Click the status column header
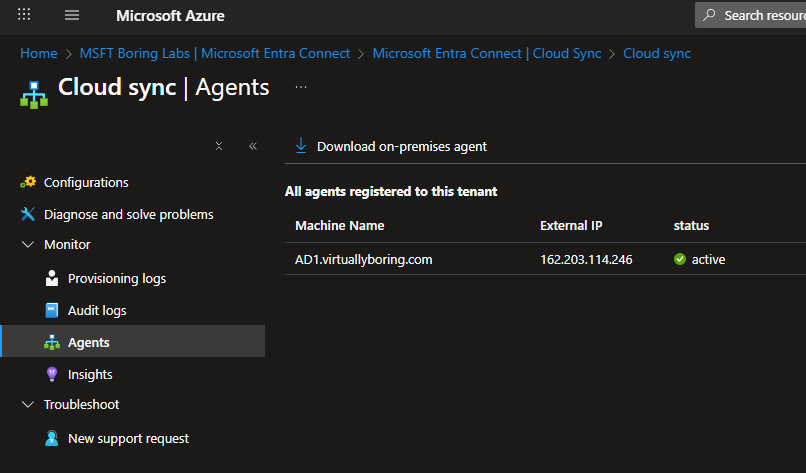This screenshot has width=806, height=473. point(691,226)
